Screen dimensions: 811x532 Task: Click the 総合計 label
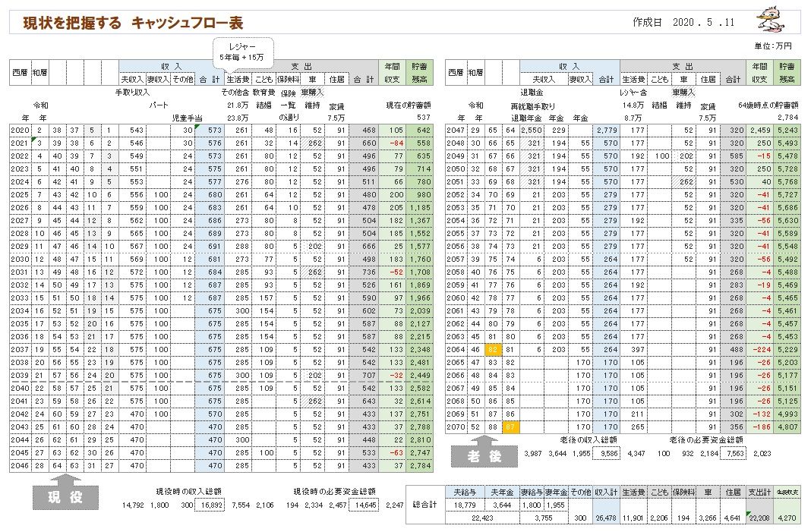pyautogui.click(x=424, y=505)
